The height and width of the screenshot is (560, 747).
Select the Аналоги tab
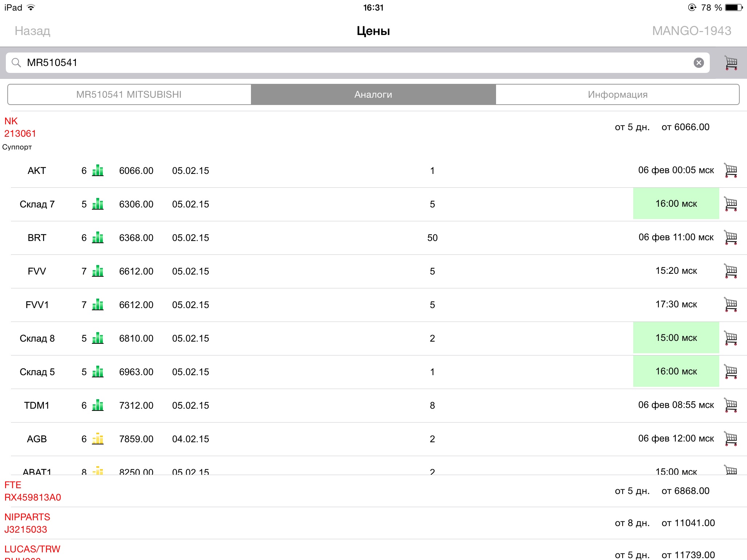point(373,95)
